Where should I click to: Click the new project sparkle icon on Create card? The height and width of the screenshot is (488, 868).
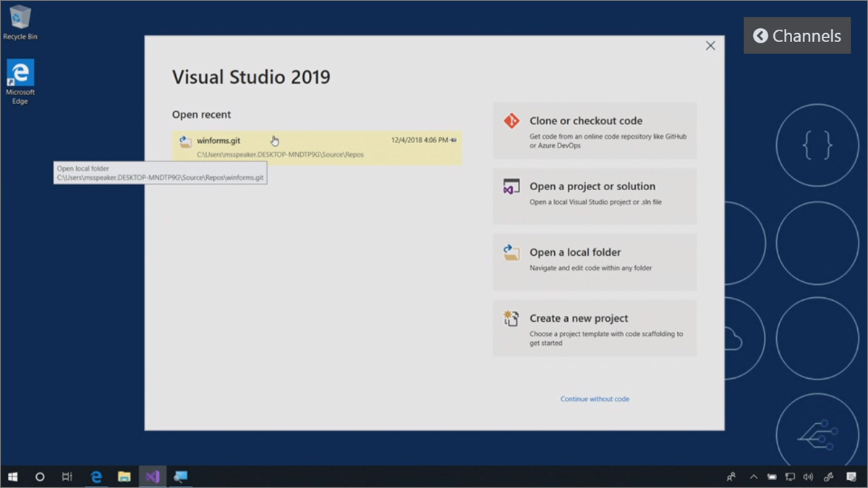click(x=511, y=318)
